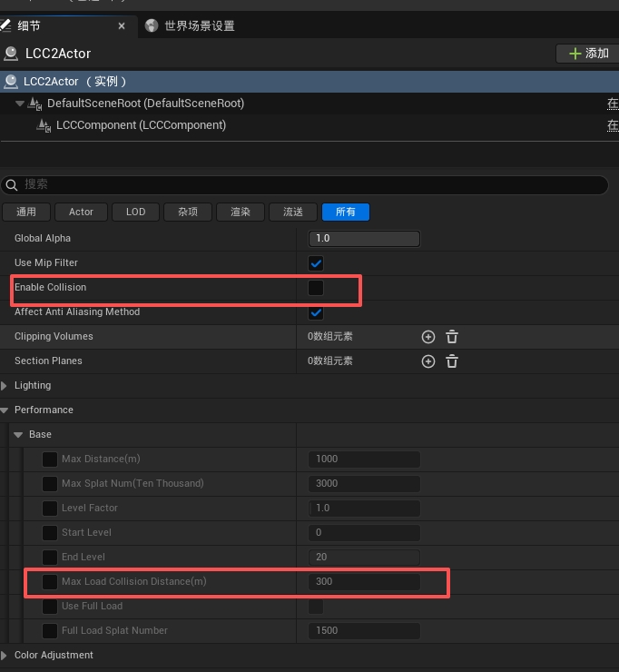The image size is (619, 672).
Task: Delete all Clipping Volumes elements
Action: 452,337
